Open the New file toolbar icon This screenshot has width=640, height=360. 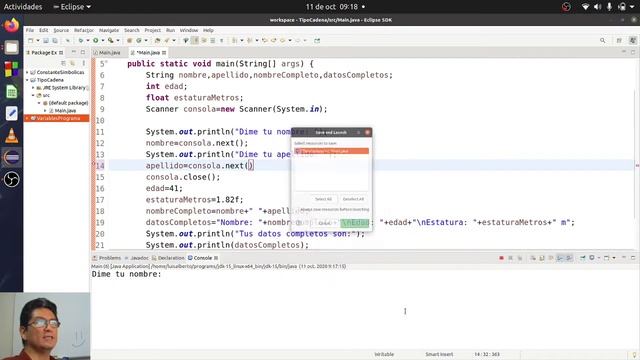(31, 40)
